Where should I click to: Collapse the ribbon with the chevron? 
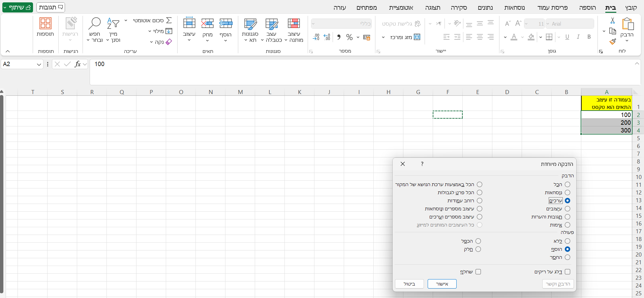point(8,51)
